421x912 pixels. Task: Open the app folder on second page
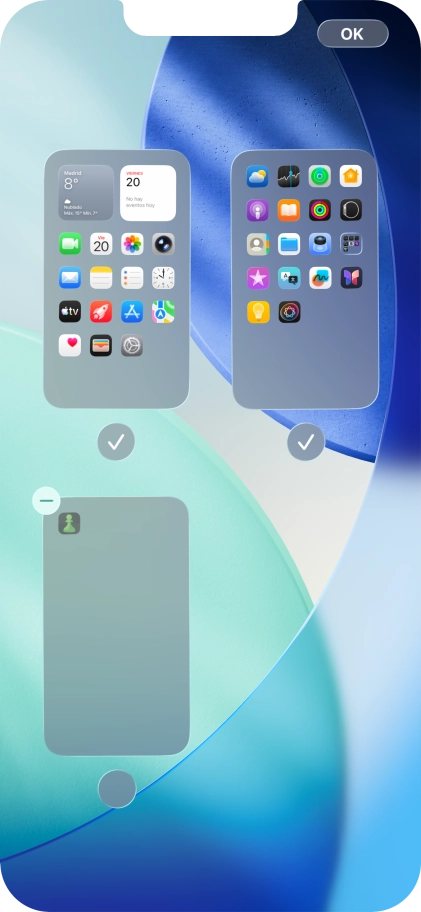(x=351, y=244)
